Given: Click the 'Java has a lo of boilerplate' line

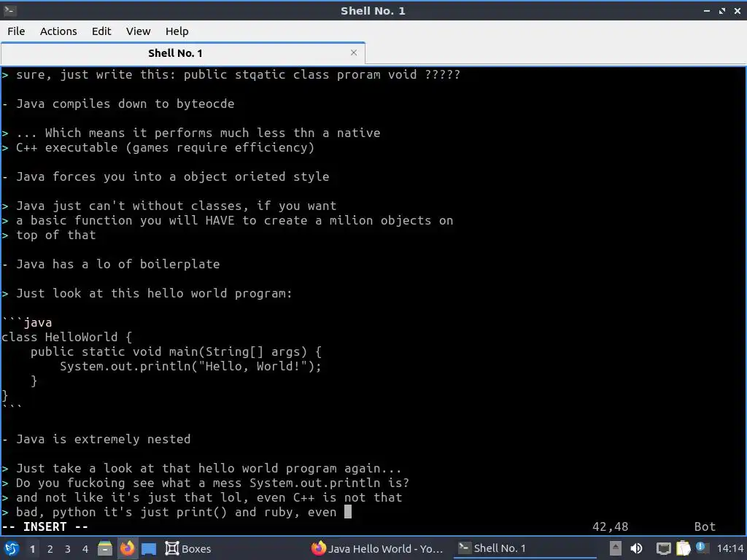Looking at the screenshot, I should coord(111,264).
